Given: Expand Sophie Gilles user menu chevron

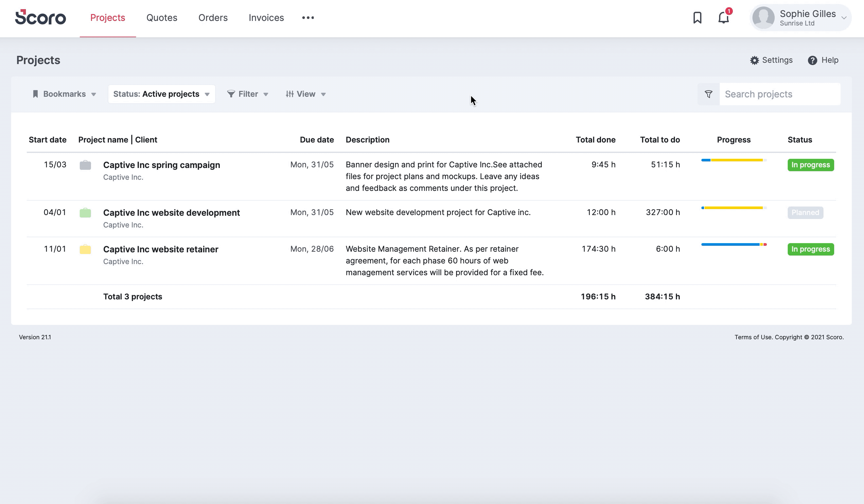Looking at the screenshot, I should pos(844,18).
